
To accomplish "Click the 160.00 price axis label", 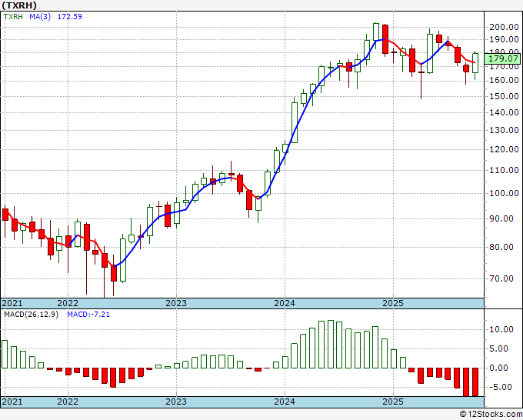I will [x=504, y=81].
